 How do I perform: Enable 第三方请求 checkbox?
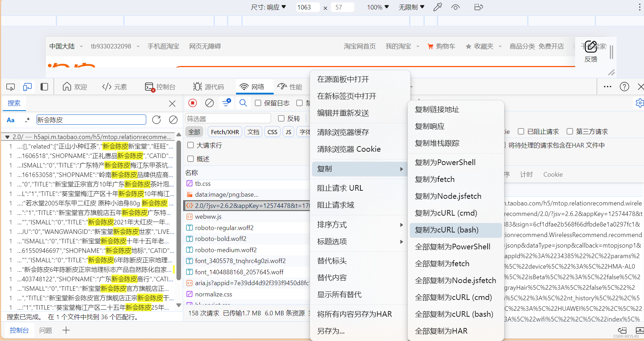pos(570,131)
